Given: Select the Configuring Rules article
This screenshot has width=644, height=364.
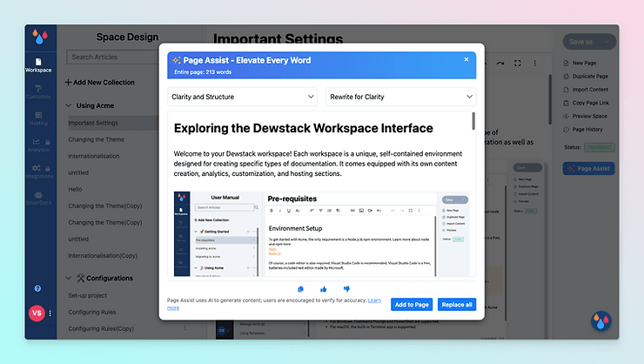Looking at the screenshot, I should pyautogui.click(x=92, y=312).
